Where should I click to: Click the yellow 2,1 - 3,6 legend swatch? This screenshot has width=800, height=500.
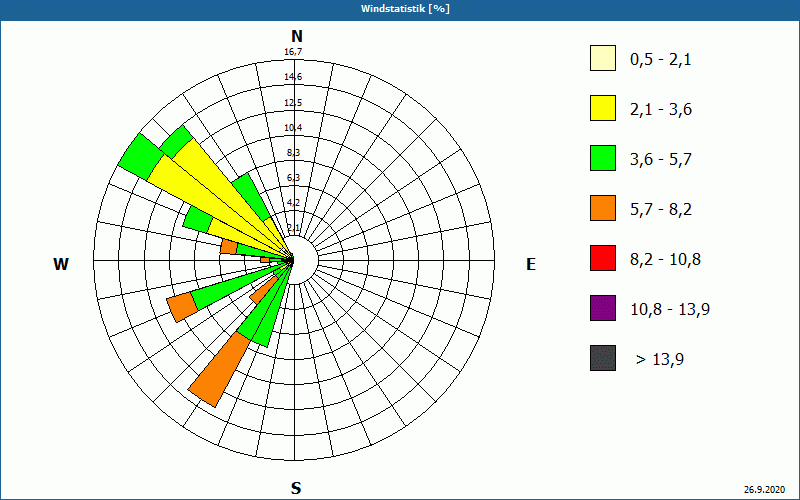(603, 108)
